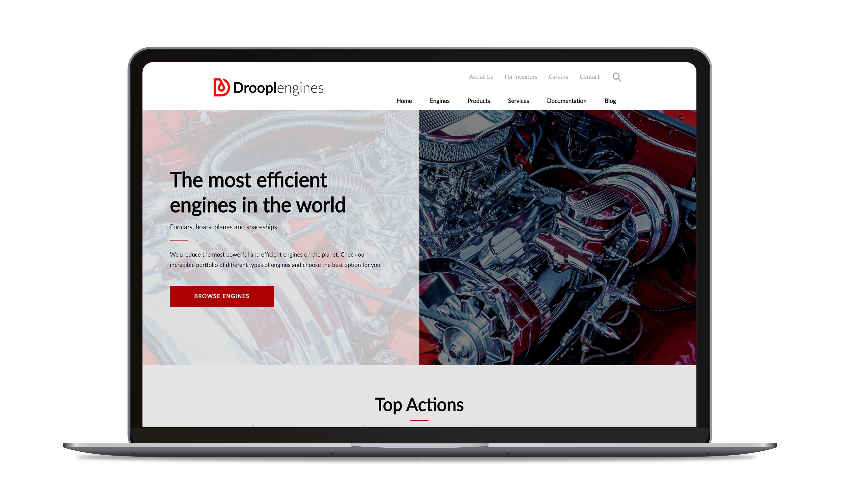Open the Documentation section icon
The height and width of the screenshot is (504, 844).
(567, 100)
